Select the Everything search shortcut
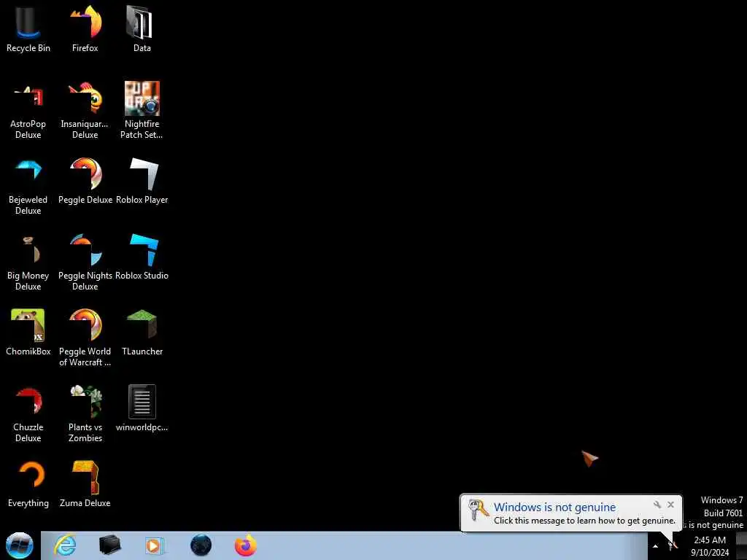Screen dimensions: 747x560 point(28,484)
